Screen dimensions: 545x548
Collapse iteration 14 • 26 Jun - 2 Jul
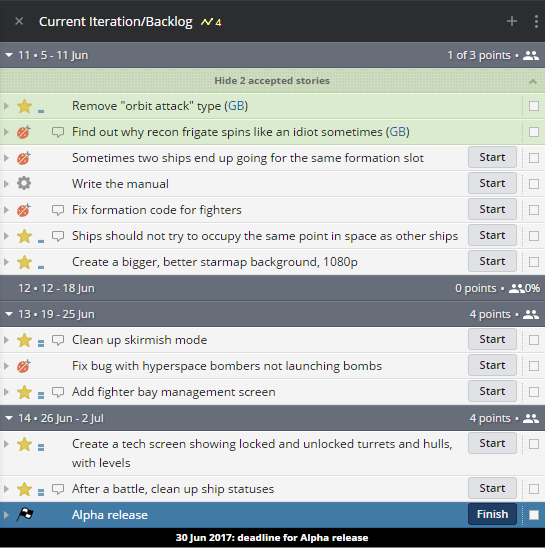pos(9,418)
